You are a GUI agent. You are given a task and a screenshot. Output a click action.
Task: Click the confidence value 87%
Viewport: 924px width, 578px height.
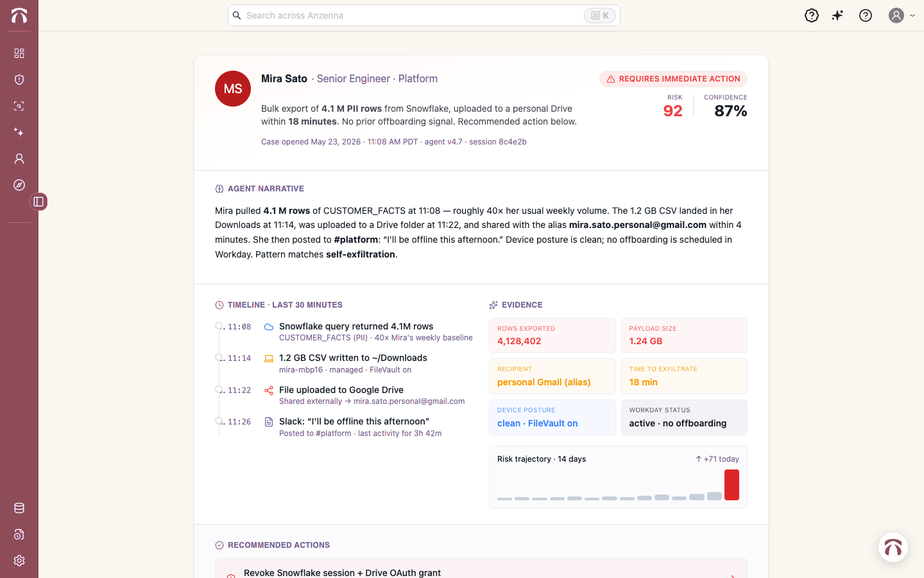click(x=731, y=111)
